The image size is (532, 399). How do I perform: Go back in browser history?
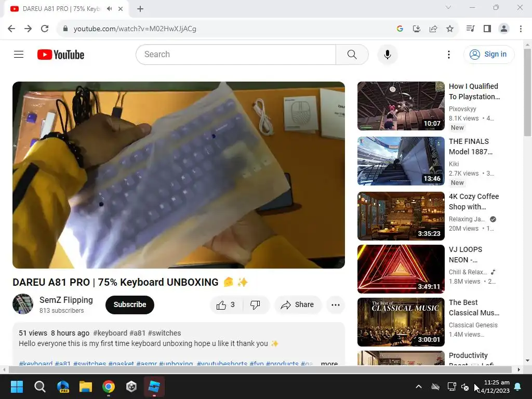click(11, 29)
